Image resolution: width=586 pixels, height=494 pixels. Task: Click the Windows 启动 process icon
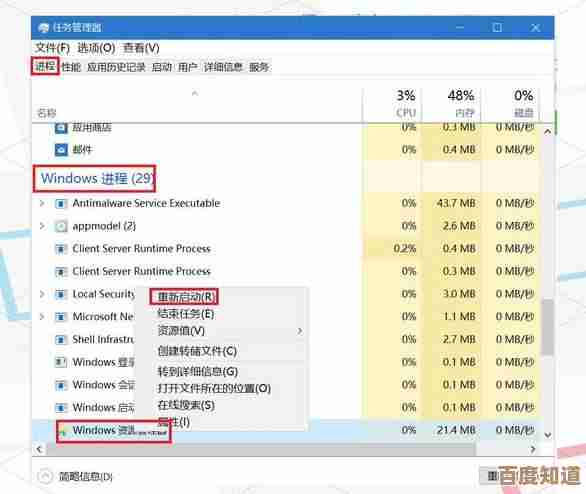point(61,408)
